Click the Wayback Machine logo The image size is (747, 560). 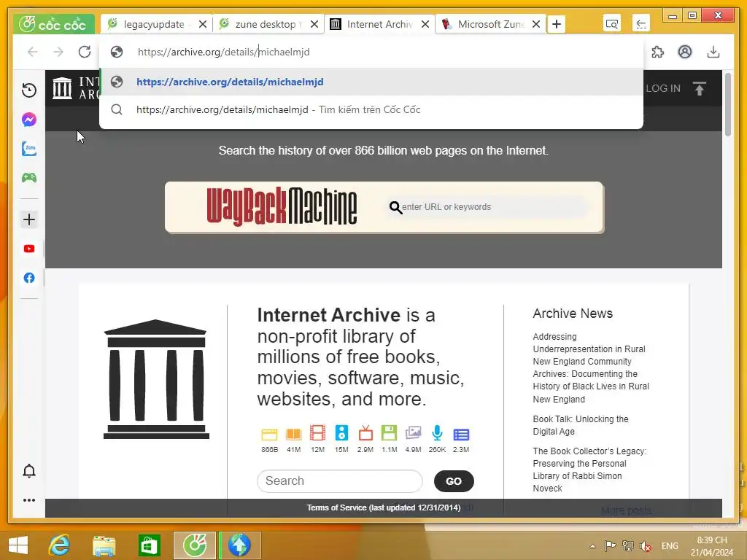pos(282,206)
